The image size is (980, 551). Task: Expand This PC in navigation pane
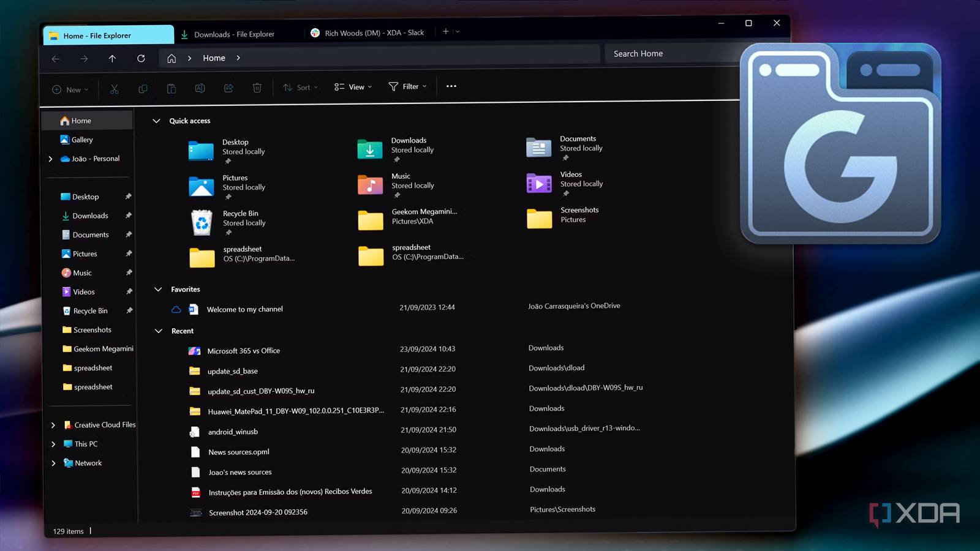pyautogui.click(x=53, y=444)
